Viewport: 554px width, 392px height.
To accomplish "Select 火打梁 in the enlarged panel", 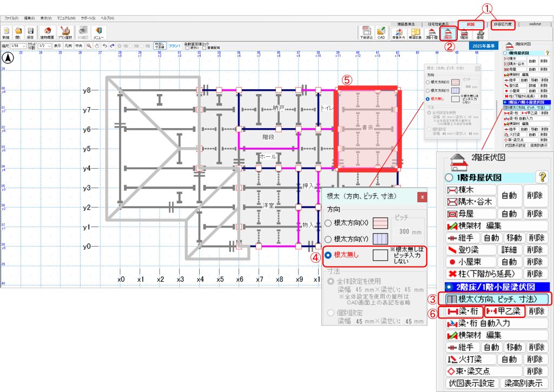I will coord(471,359).
